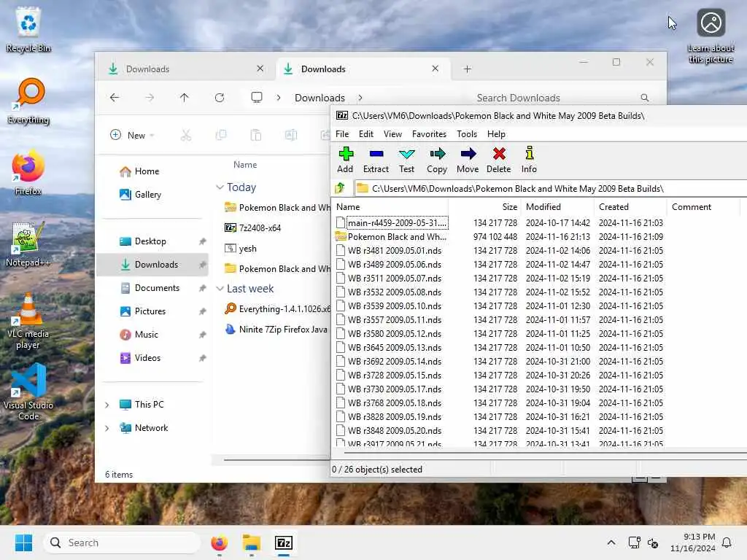
Task: Open Firefox from the taskbar
Action: click(219, 542)
